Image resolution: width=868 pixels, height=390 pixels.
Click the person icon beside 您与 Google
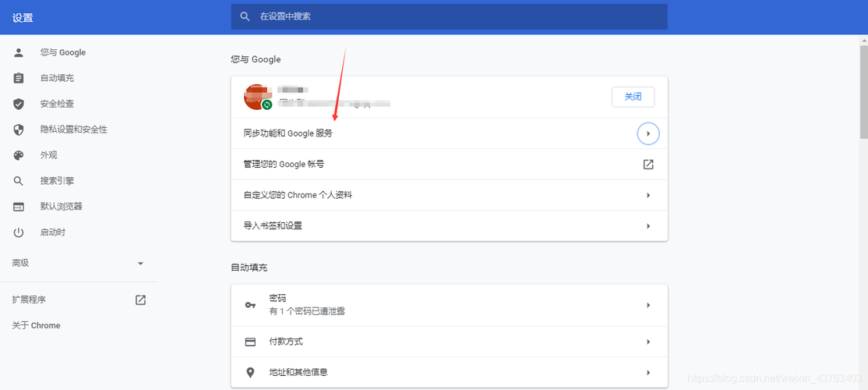click(19, 52)
